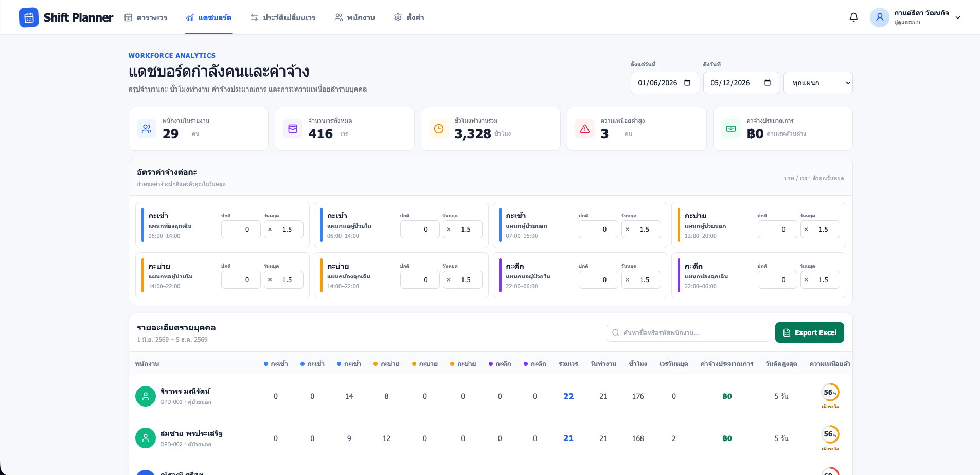The image size is (980, 475).
Task: Click the hours value 176 in จิราพร's row
Action: [x=638, y=396]
